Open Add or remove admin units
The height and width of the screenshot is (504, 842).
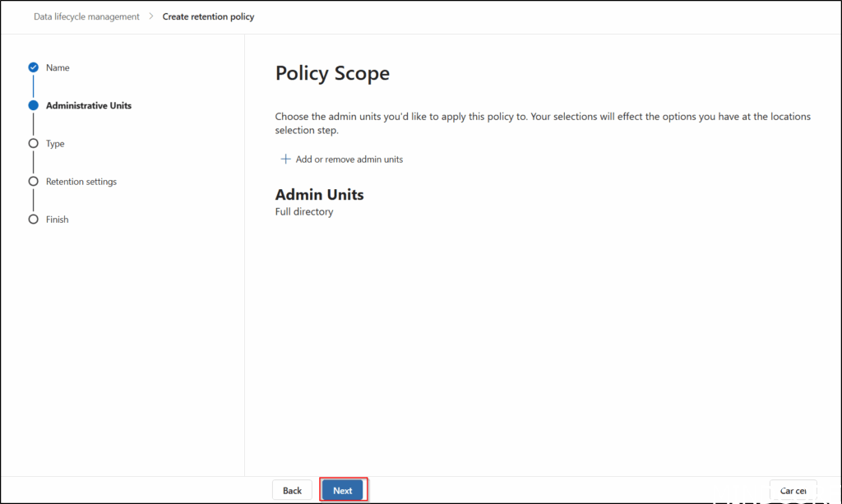coord(349,160)
